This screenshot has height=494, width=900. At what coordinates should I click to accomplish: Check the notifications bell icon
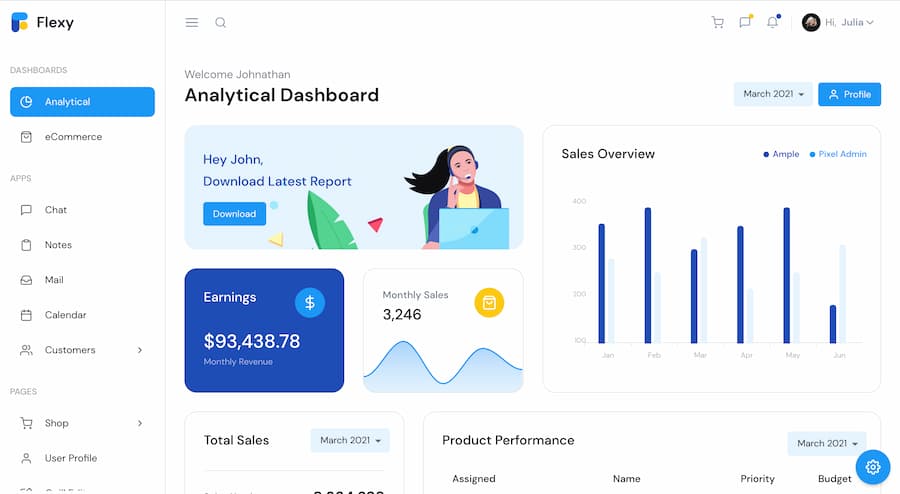[773, 23]
